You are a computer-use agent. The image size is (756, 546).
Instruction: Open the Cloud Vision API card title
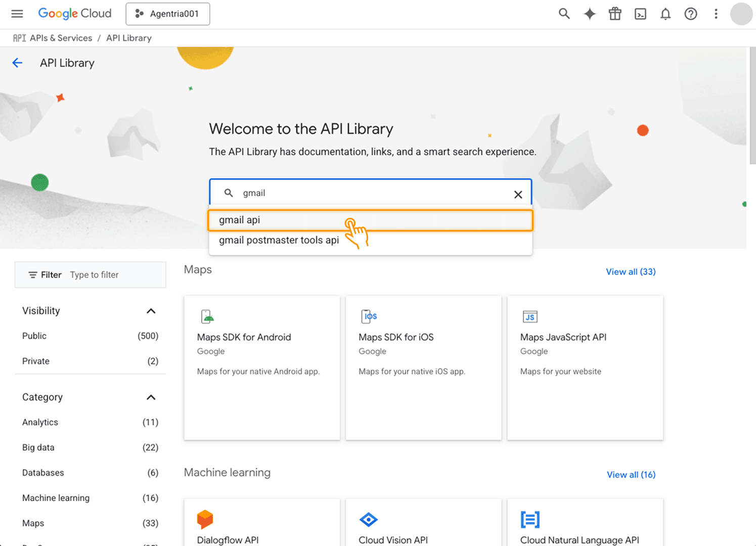tap(393, 540)
